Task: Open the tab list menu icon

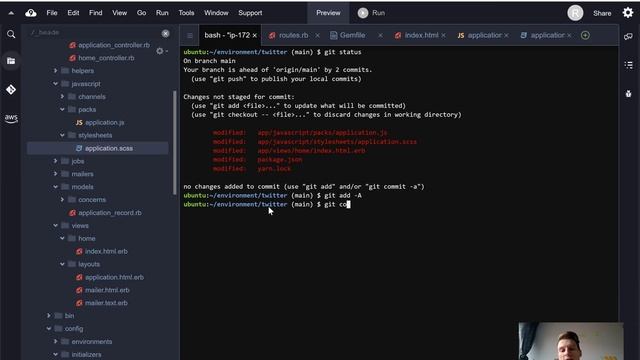Action: [x=190, y=36]
